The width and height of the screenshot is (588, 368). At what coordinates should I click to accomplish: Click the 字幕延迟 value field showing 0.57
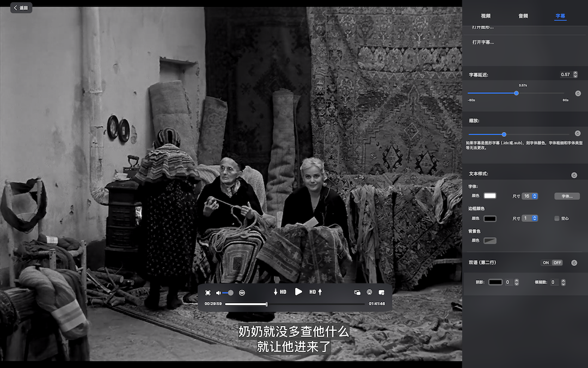[x=565, y=75]
